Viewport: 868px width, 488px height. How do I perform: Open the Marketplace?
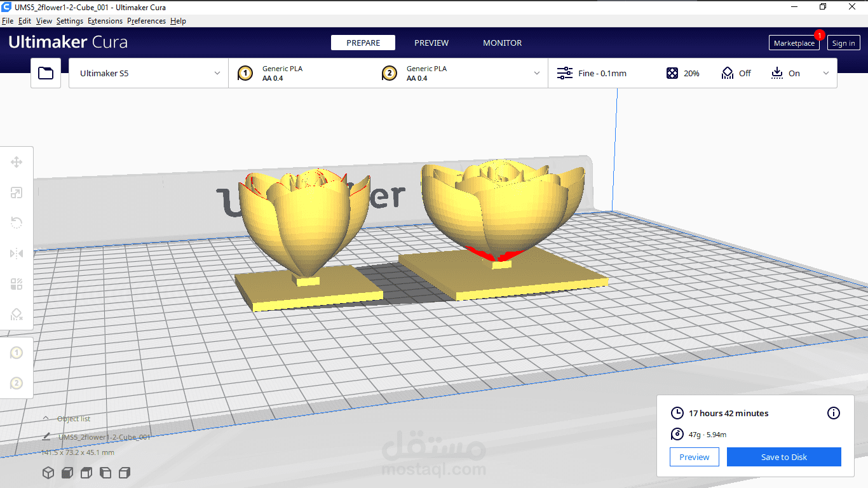click(x=794, y=43)
